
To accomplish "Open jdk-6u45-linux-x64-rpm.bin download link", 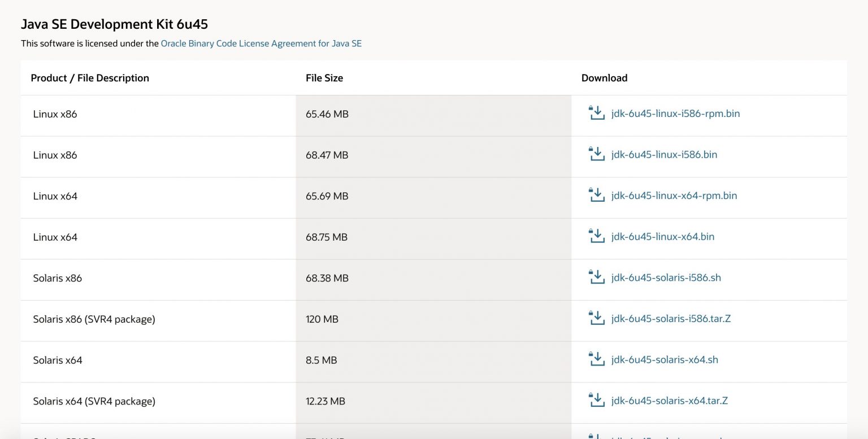I will (x=674, y=196).
